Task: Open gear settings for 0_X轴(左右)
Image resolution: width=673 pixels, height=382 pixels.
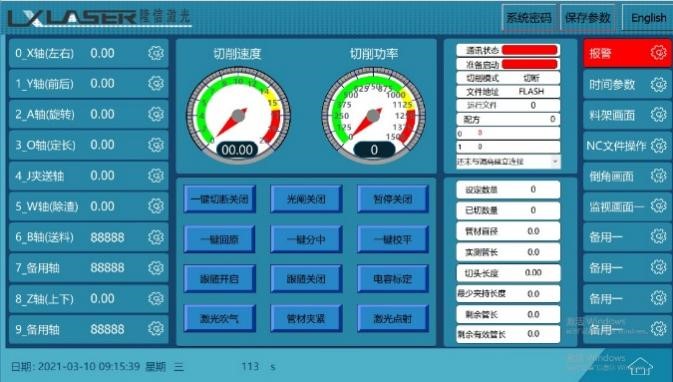Action: tap(156, 53)
